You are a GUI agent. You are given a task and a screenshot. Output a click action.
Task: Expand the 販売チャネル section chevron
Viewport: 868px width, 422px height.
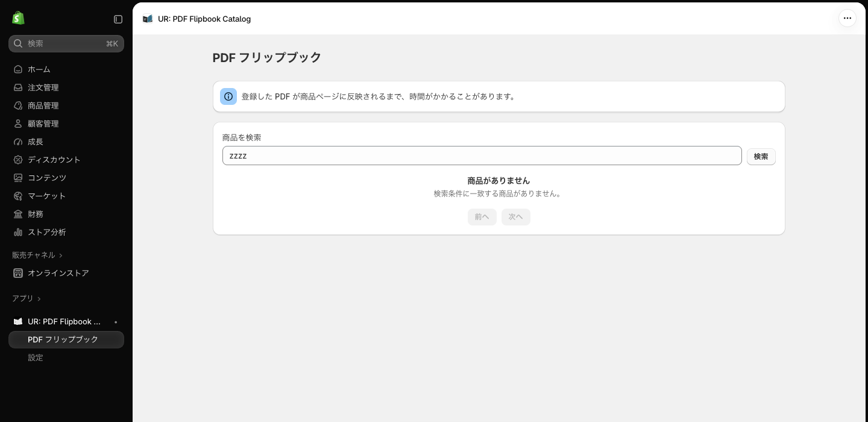click(x=61, y=256)
